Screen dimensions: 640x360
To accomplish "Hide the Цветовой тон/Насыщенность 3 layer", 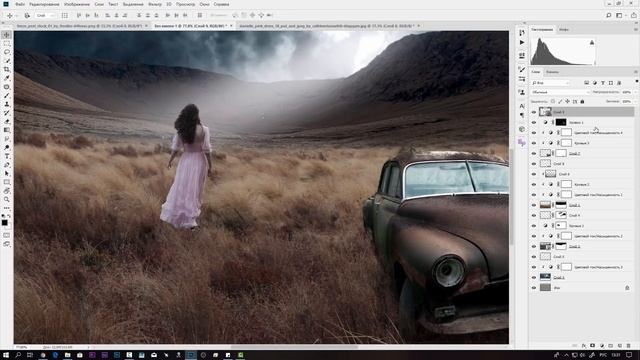I will pos(534,267).
